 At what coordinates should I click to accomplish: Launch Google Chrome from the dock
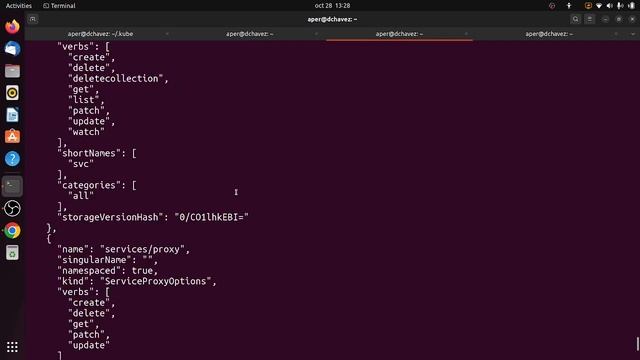[12, 231]
